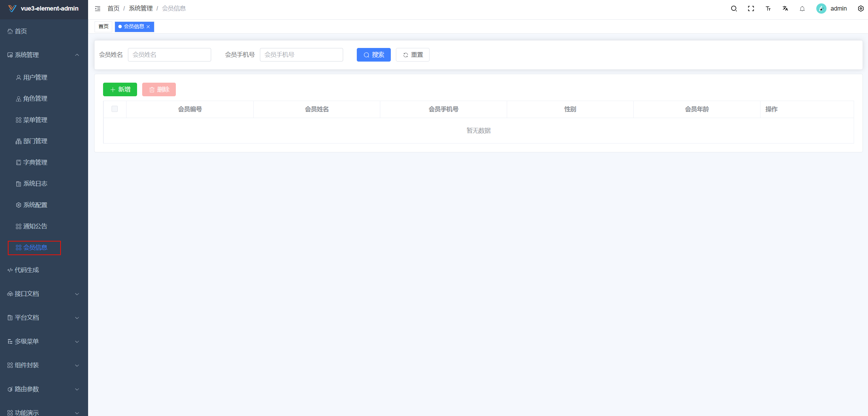Click the green 新增 button

(120, 89)
